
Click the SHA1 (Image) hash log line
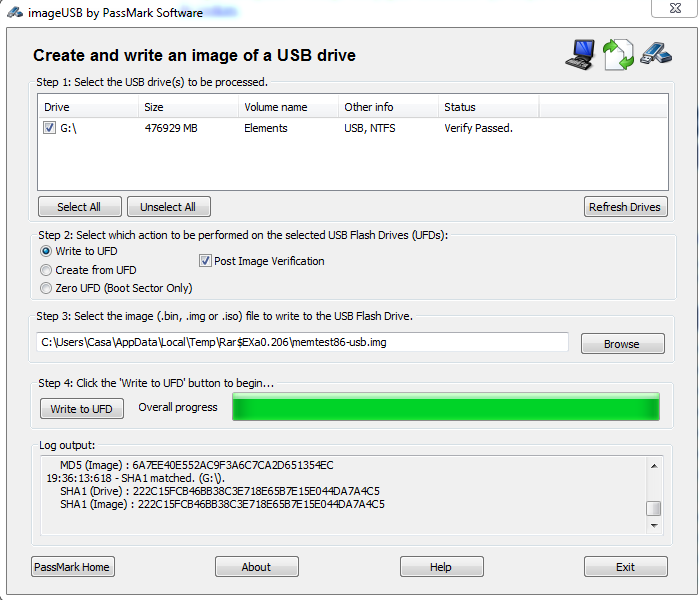[x=222, y=504]
